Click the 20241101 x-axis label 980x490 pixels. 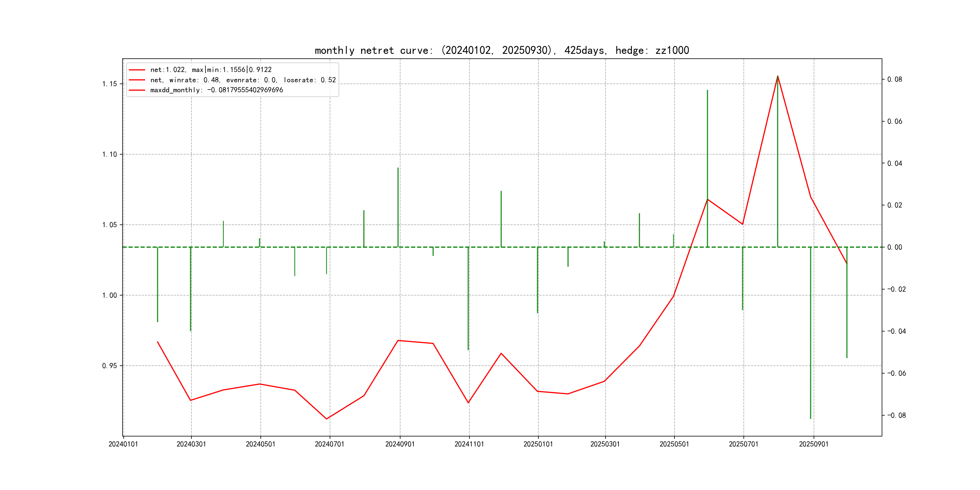coord(469,444)
